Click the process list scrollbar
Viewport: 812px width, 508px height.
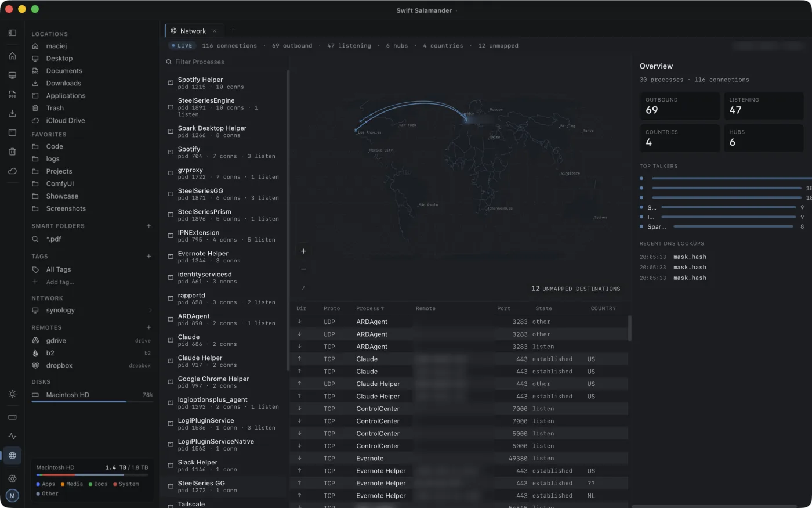point(288,221)
